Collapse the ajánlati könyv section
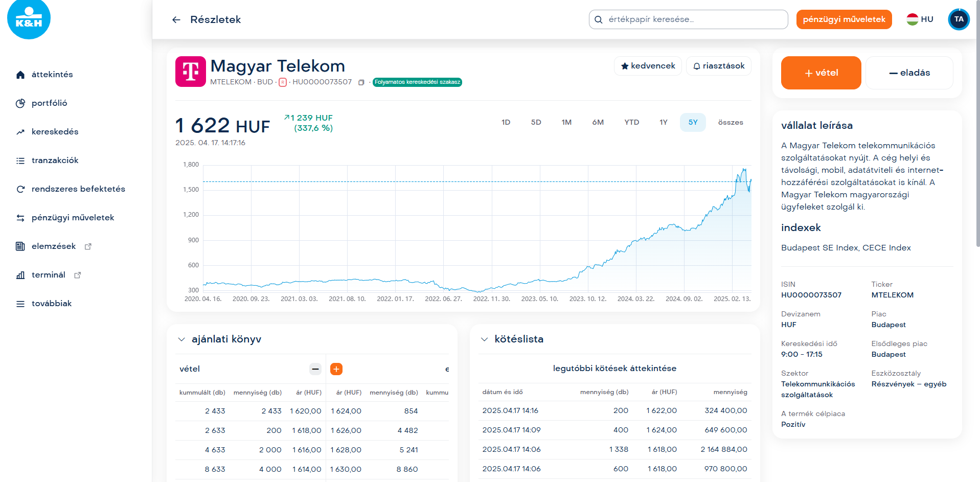 click(x=181, y=339)
